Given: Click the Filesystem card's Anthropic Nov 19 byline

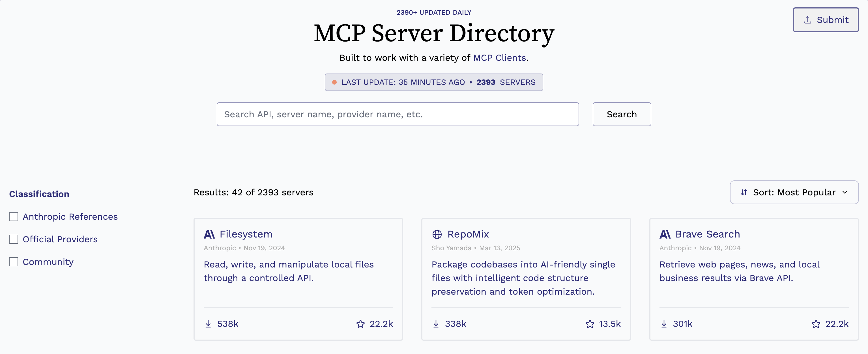Looking at the screenshot, I should [x=244, y=248].
